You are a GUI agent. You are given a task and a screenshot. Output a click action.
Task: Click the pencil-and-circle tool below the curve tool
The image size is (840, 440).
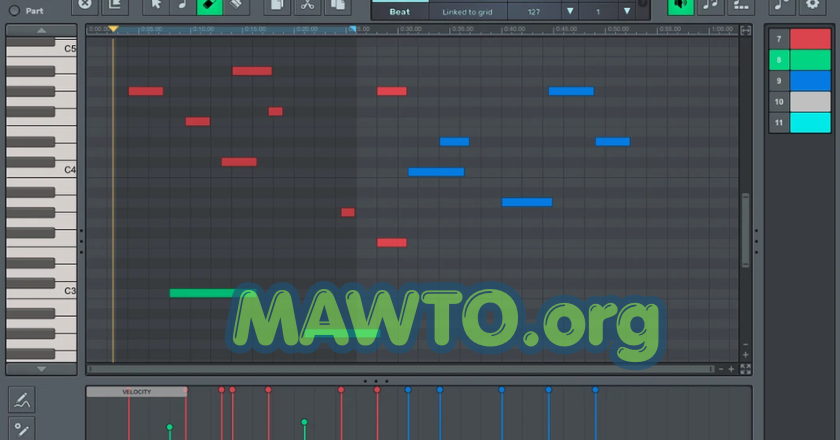pyautogui.click(x=22, y=429)
